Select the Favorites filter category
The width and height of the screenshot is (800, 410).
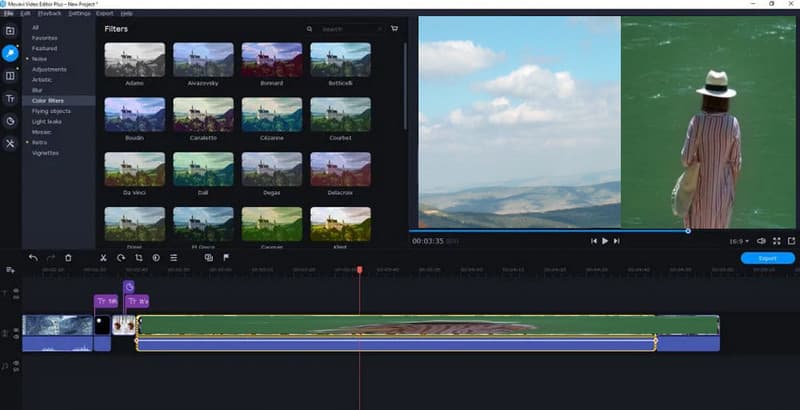pyautogui.click(x=44, y=38)
